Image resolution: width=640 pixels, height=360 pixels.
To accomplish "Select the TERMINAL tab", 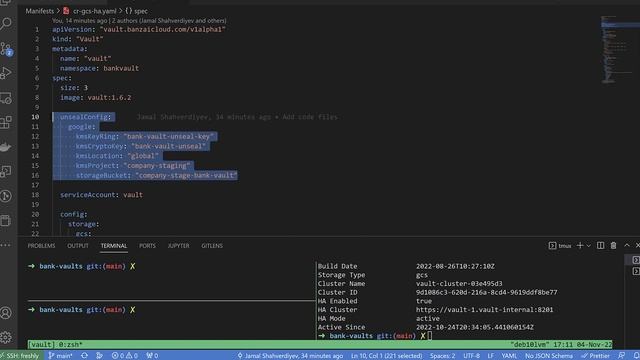I will point(114,246).
